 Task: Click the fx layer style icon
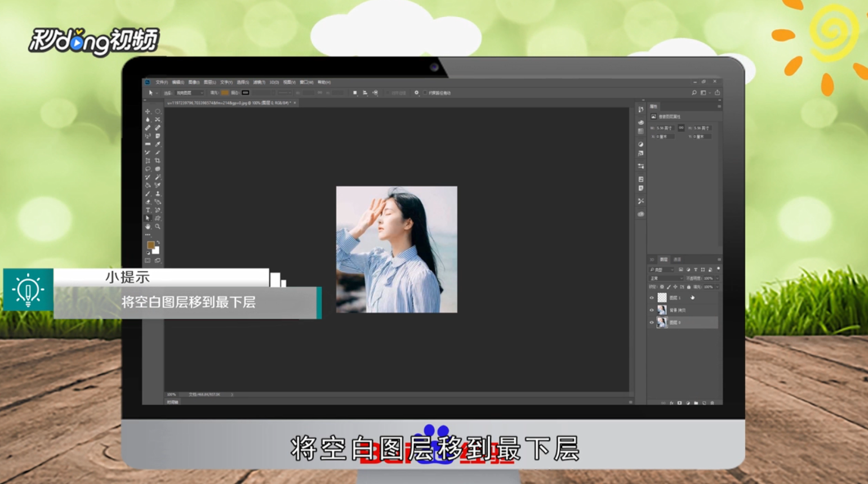coord(671,403)
